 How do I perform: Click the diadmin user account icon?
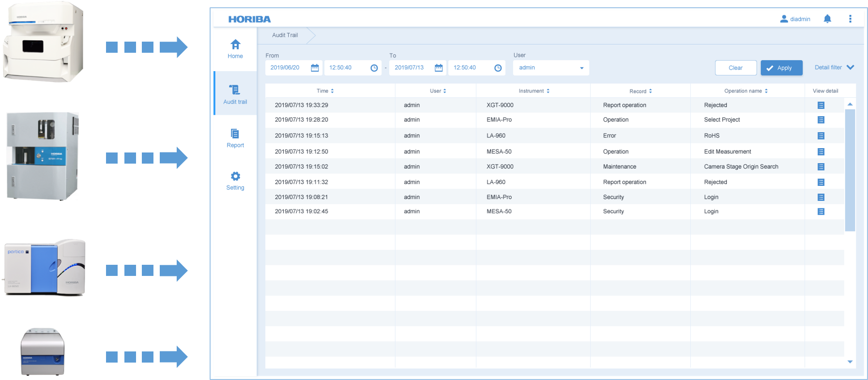784,19
